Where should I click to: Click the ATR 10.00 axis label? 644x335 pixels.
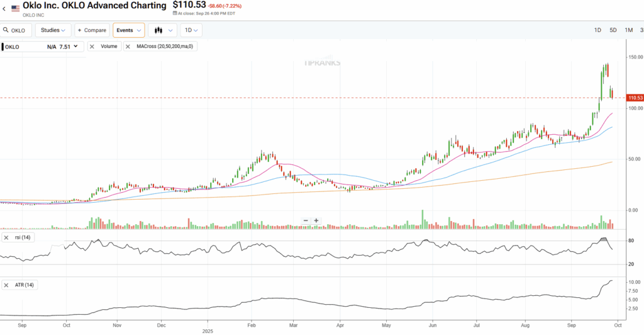click(x=634, y=282)
